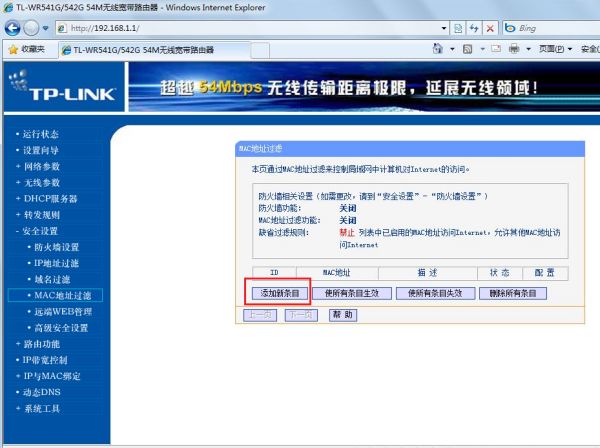
Task: Open the 安全 menu in the command bar
Action: click(590, 49)
